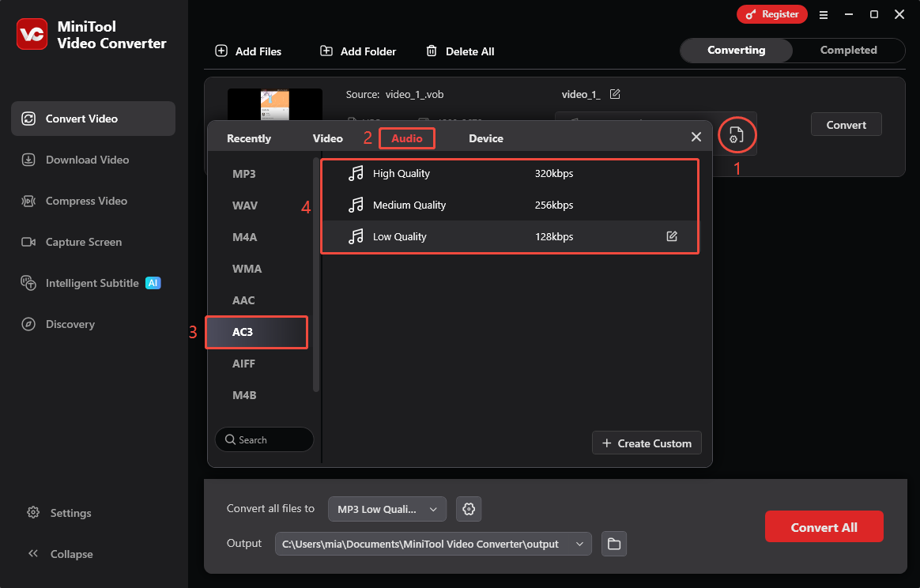Edit the Low Quality 128kbps preset
This screenshot has height=588, width=920.
click(672, 236)
